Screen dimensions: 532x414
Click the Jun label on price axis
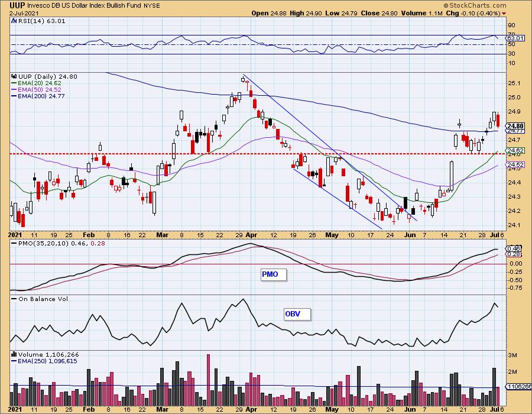tap(410, 235)
